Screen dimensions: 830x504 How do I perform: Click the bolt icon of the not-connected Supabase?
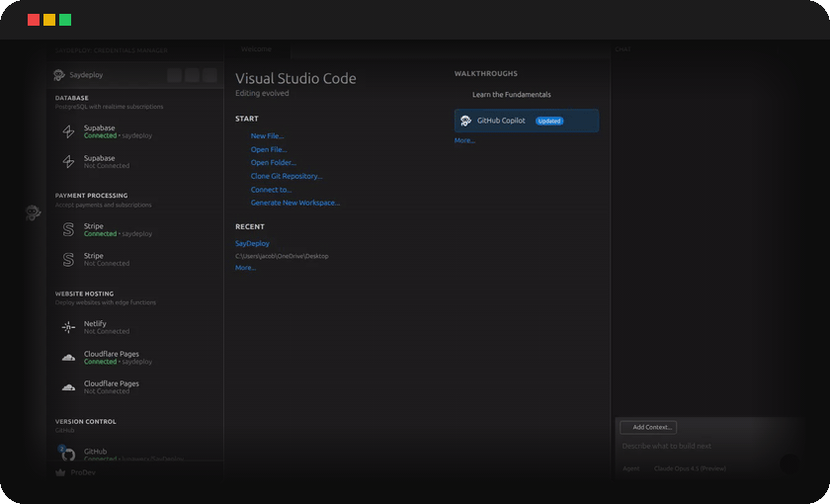point(68,161)
